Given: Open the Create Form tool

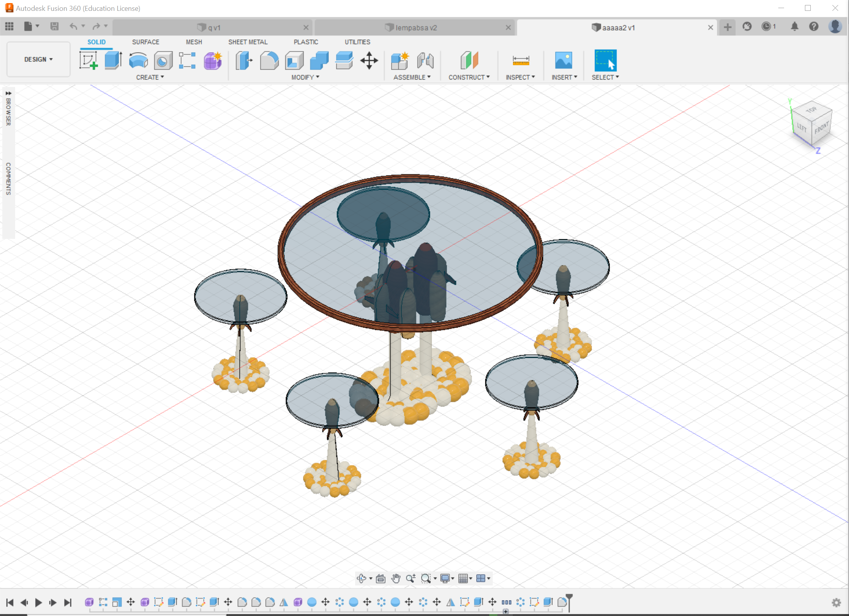Looking at the screenshot, I should 213,61.
